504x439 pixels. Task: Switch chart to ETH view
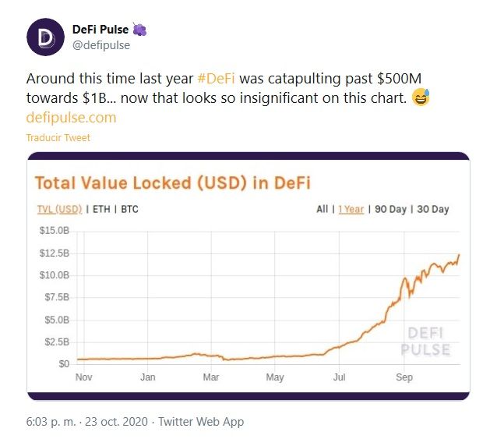click(102, 209)
